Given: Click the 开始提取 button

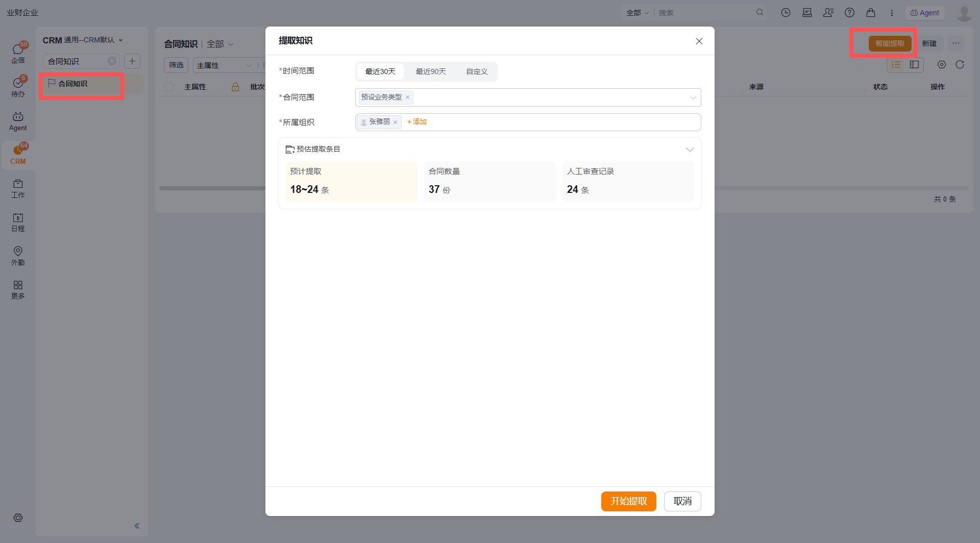Looking at the screenshot, I should click(629, 501).
